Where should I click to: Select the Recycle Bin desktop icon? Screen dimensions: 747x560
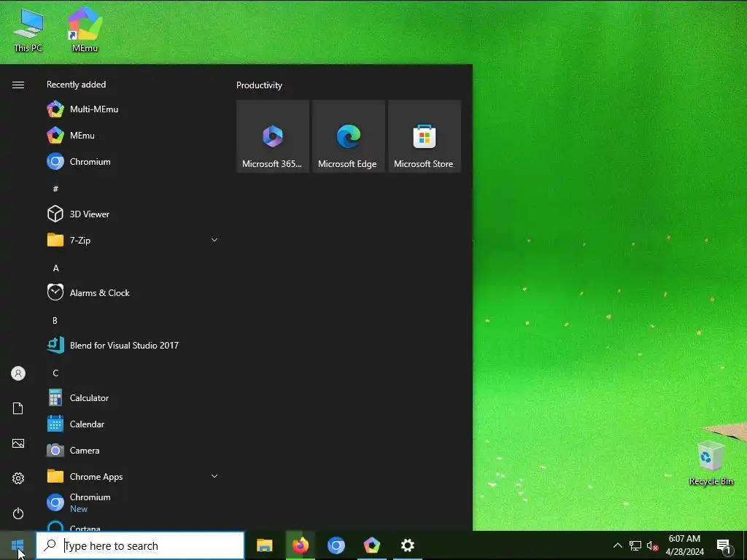pos(711,463)
